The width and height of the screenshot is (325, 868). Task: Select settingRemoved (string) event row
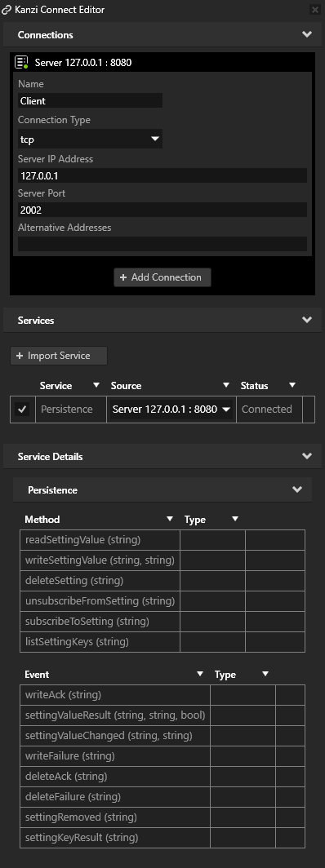[162, 817]
